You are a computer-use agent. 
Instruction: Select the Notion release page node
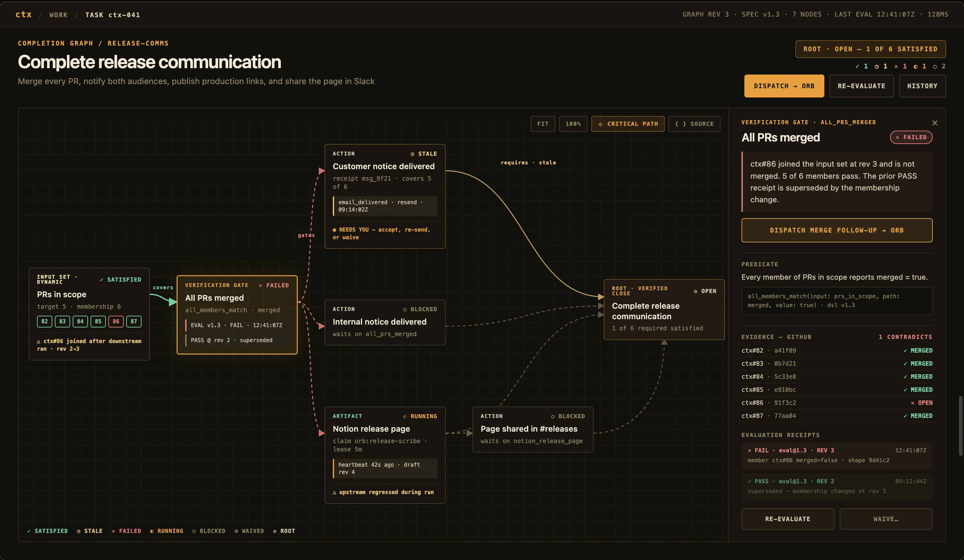pyautogui.click(x=385, y=455)
